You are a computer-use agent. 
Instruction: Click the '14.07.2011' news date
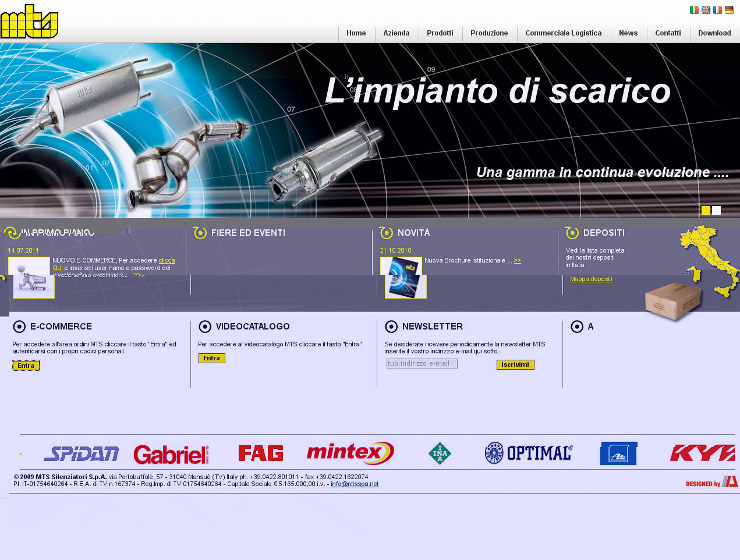click(23, 251)
